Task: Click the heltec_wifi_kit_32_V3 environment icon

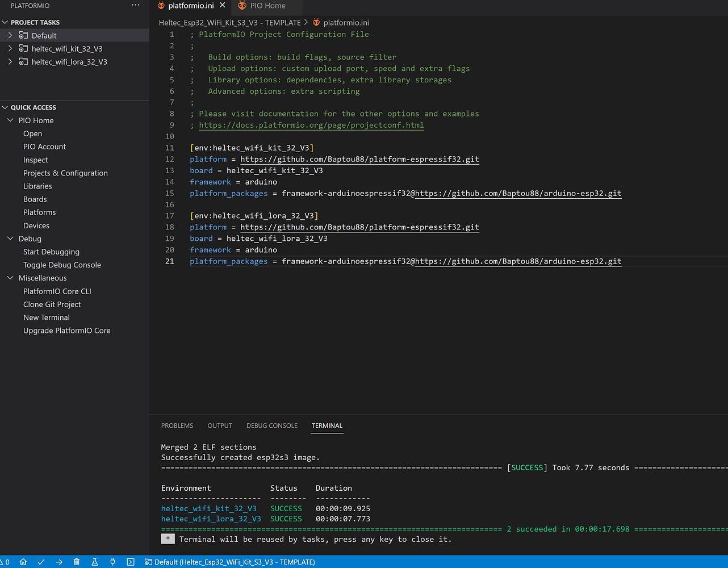Action: (23, 48)
